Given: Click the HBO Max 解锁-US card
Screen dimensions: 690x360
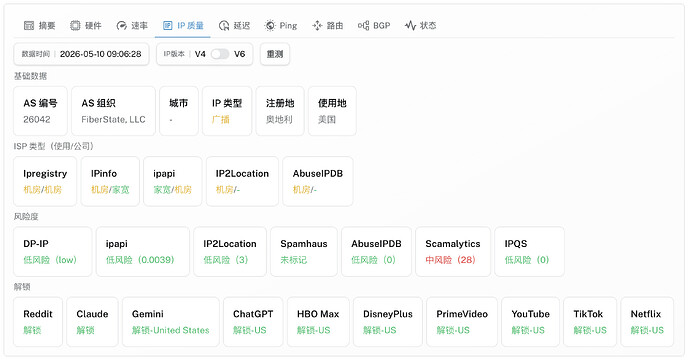Looking at the screenshot, I should 318,322.
